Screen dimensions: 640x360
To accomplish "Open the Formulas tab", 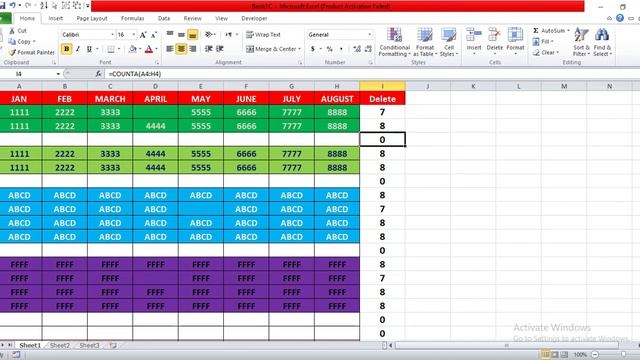I will [x=133, y=18].
